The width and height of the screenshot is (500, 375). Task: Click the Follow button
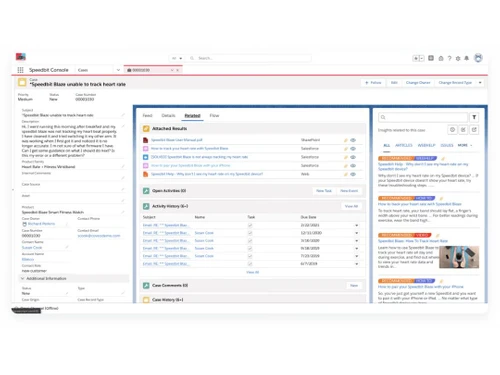[x=373, y=83]
